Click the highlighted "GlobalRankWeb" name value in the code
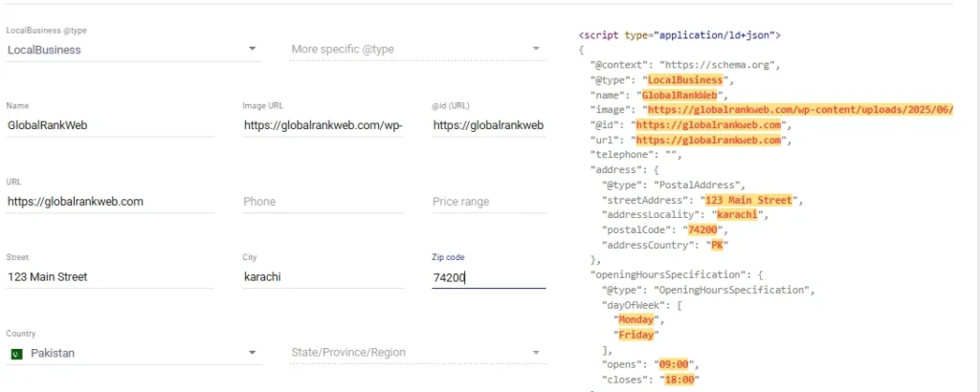The height and width of the screenshot is (392, 980). (680, 96)
